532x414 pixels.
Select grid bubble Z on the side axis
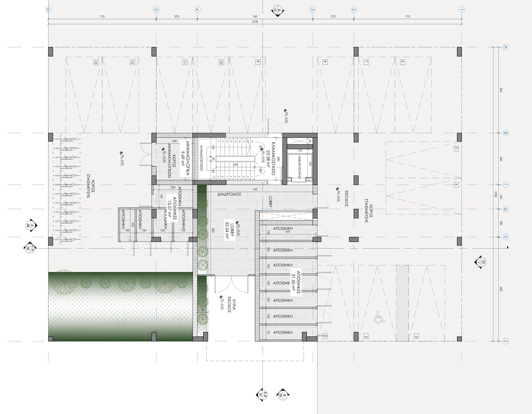coord(505,341)
